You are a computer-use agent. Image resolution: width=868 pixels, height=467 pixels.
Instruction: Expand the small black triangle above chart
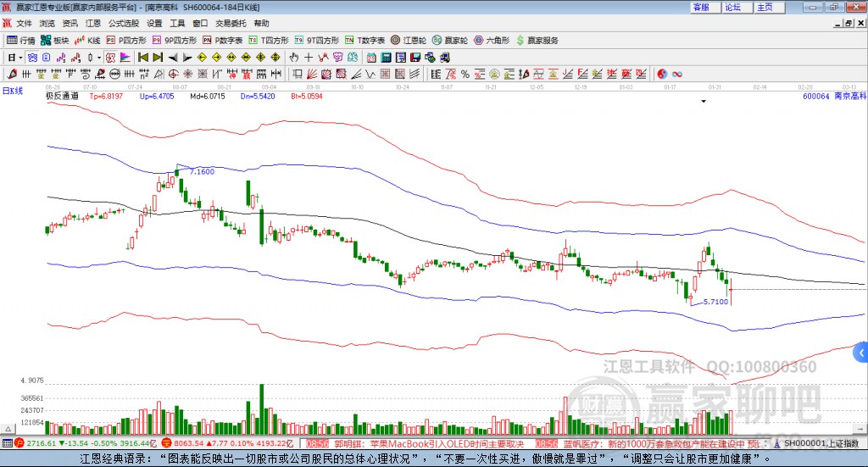coord(704,101)
